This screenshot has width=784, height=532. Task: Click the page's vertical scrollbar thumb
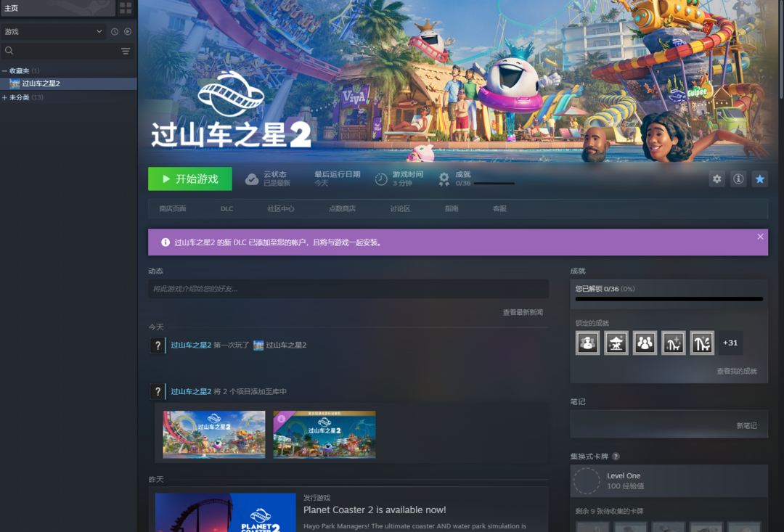782,50
